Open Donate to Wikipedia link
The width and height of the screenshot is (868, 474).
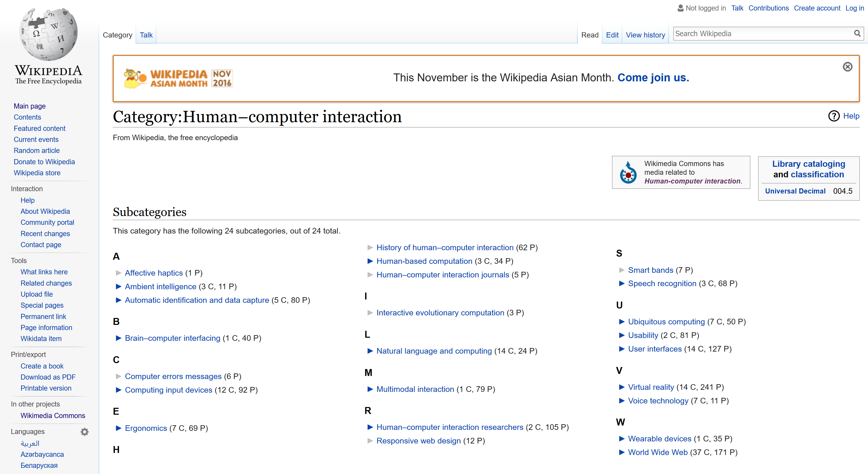(x=44, y=162)
